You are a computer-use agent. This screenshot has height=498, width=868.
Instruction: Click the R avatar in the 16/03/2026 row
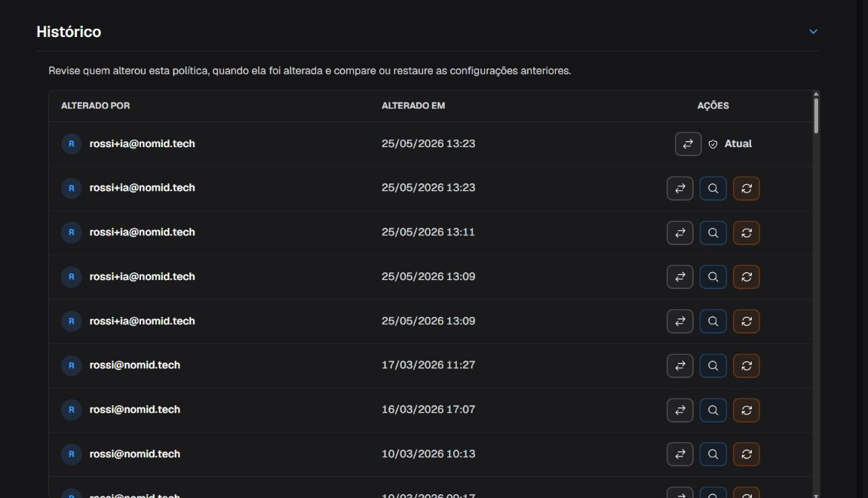coord(72,410)
